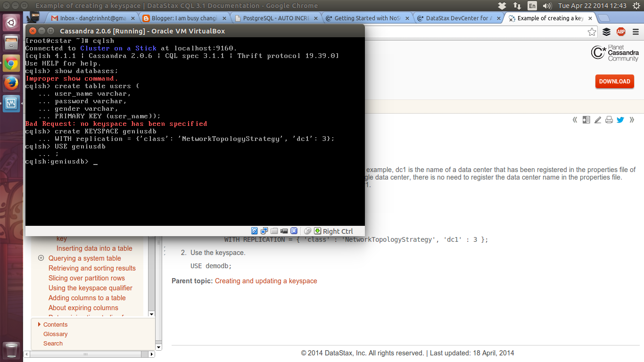
Task: Open the Dropbox indicator in the top panel
Action: coord(502,6)
